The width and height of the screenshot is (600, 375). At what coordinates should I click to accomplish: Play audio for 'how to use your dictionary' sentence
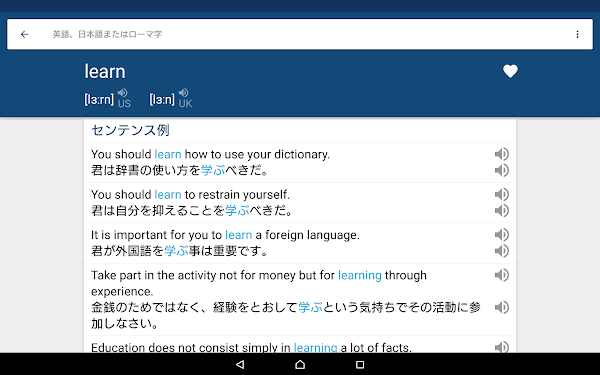(501, 154)
